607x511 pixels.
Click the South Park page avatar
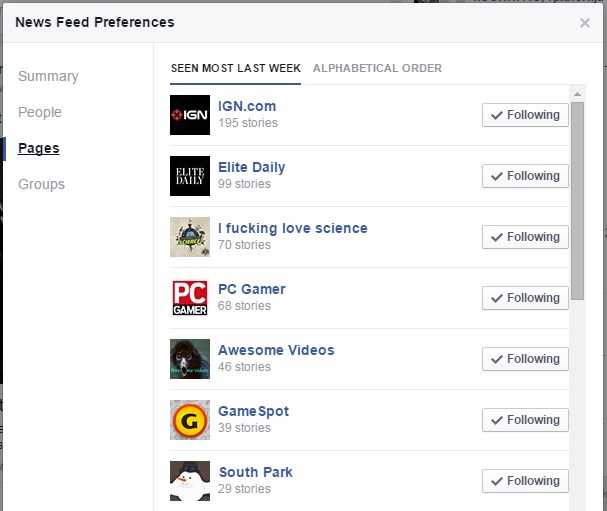190,480
